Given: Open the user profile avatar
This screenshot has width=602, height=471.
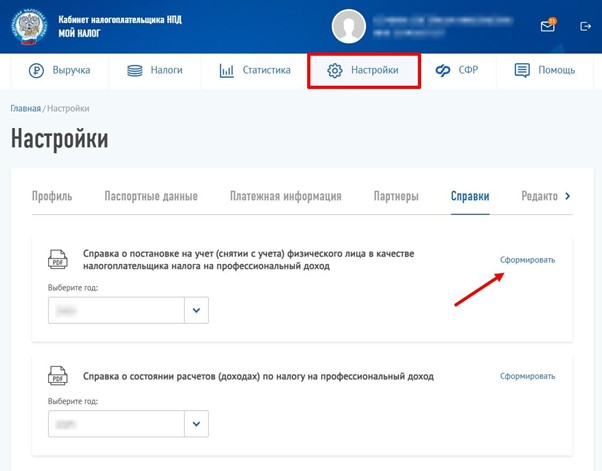Looking at the screenshot, I should click(349, 27).
